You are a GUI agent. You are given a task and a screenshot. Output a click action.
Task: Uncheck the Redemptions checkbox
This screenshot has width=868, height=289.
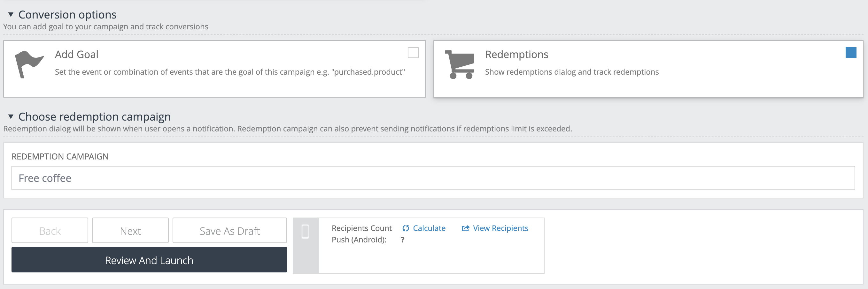850,53
